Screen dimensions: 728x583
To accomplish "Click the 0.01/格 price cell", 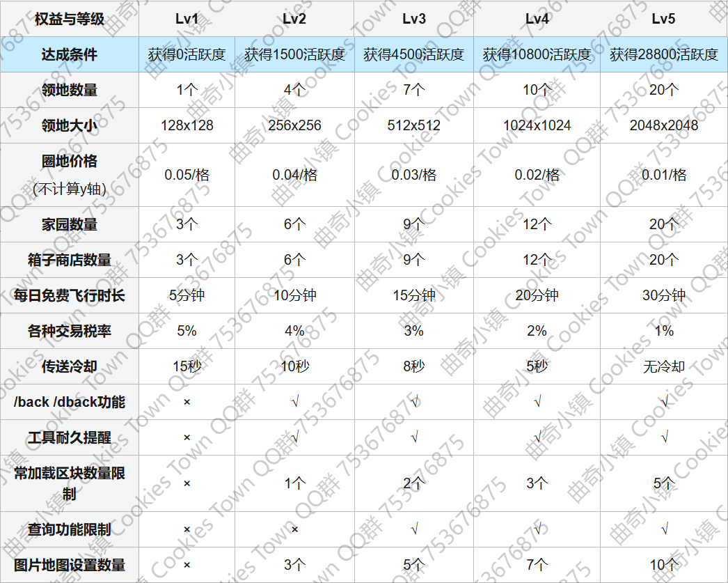I will pyautogui.click(x=663, y=175).
